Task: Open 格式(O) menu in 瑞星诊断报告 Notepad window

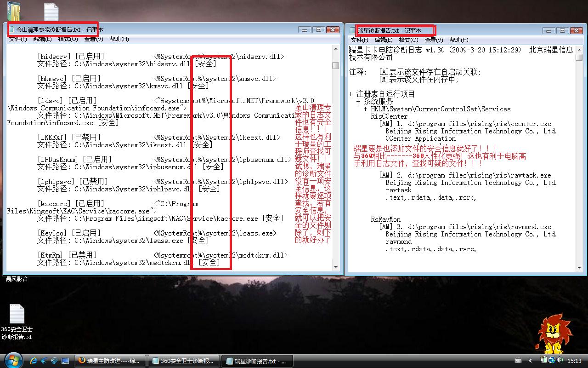Action: (x=409, y=40)
